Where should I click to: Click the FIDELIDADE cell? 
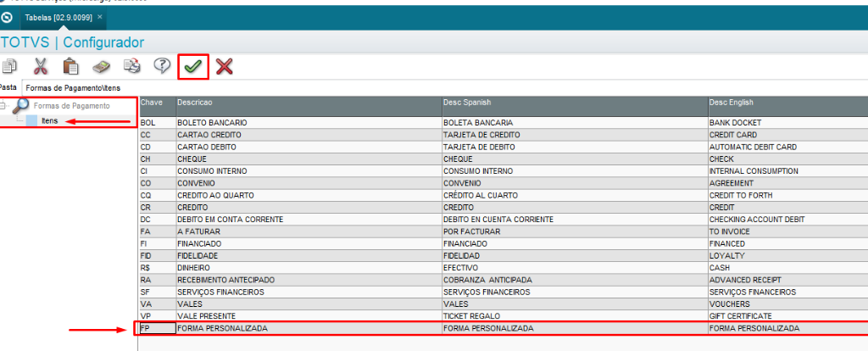(309, 256)
